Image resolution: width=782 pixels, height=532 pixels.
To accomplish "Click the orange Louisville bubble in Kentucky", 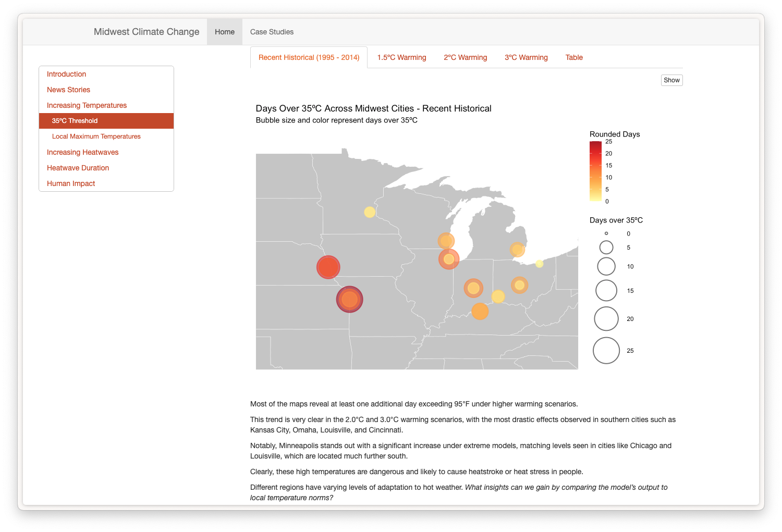I will pyautogui.click(x=480, y=311).
